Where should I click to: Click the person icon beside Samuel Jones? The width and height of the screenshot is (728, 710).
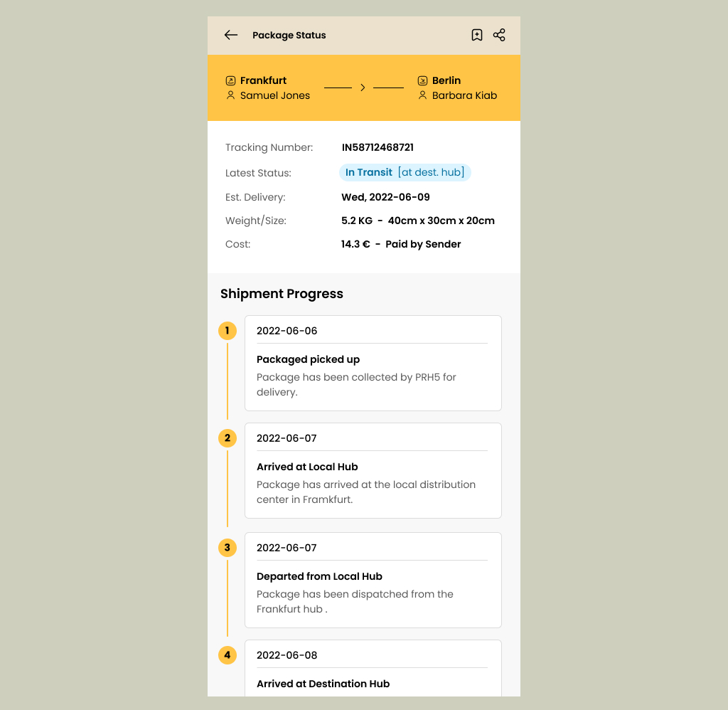[x=230, y=95]
